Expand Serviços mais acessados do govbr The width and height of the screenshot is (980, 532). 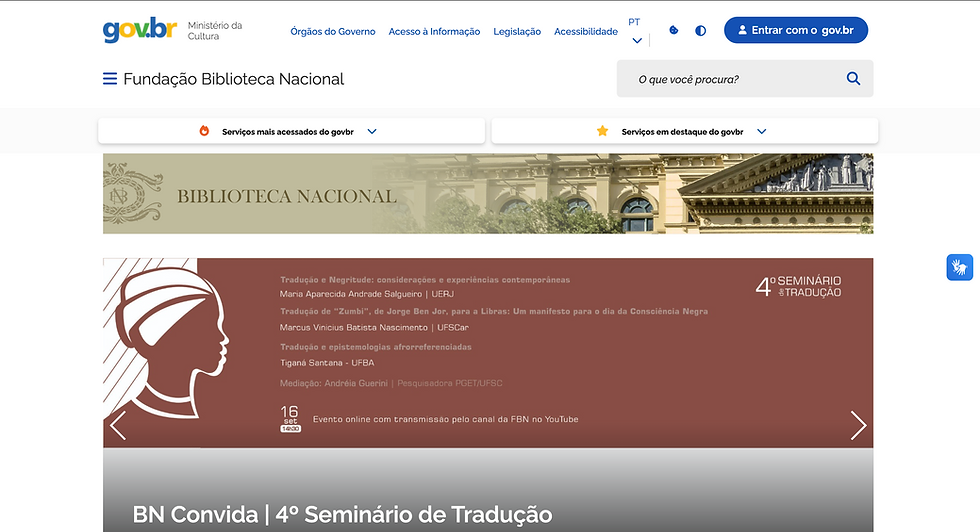291,131
